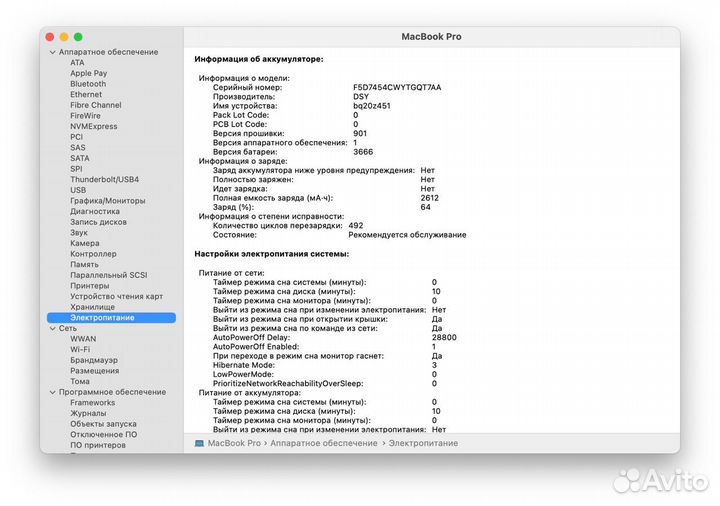Click the Информация об аккумуляторе heading
Image resolution: width=720 pixels, height=506 pixels.
259,59
